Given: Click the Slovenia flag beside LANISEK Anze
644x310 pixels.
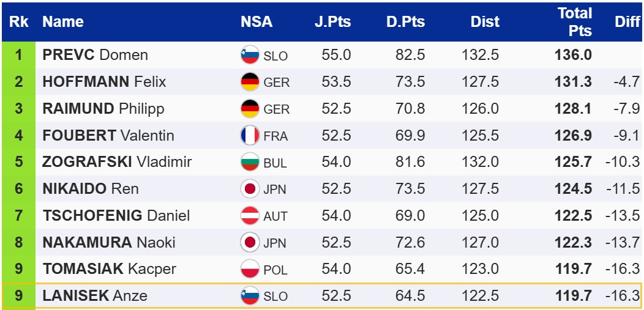Looking at the screenshot, I should point(250,297).
